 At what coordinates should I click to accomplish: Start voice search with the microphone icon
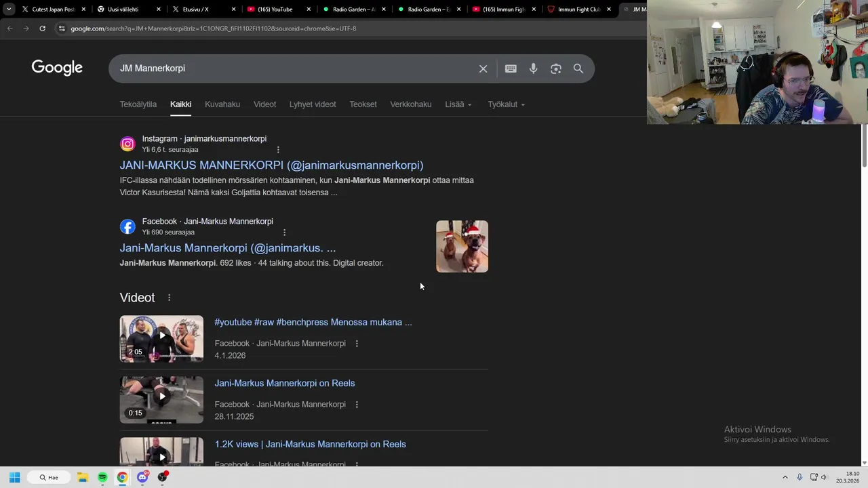tap(534, 68)
